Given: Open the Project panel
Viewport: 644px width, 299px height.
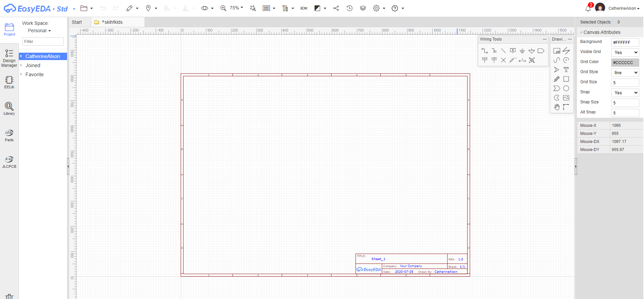Looking at the screenshot, I should 9,30.
